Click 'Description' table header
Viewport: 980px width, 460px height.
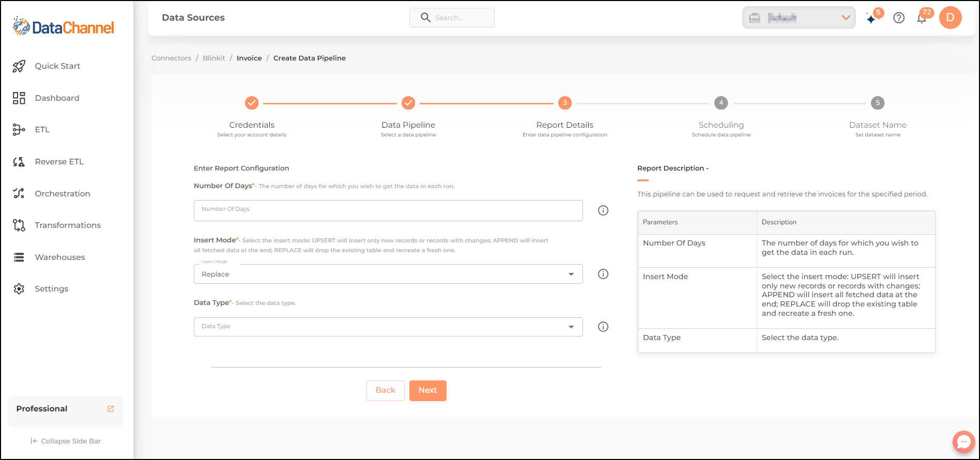pos(846,223)
